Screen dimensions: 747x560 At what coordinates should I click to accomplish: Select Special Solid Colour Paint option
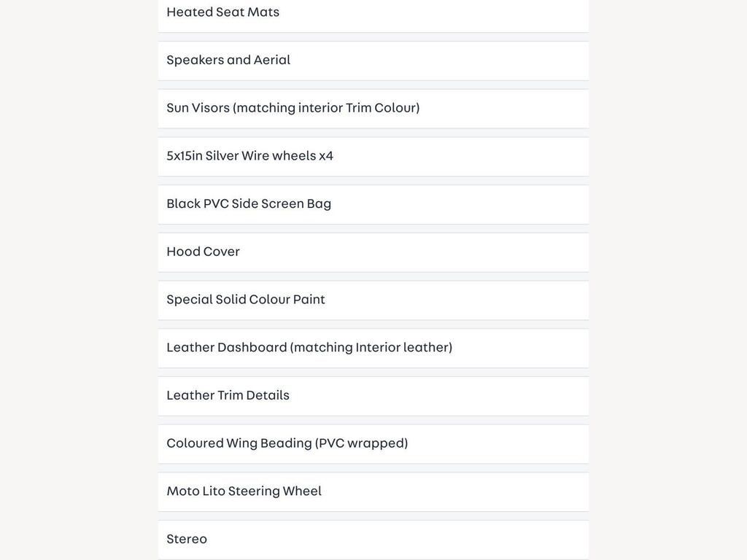(x=373, y=300)
